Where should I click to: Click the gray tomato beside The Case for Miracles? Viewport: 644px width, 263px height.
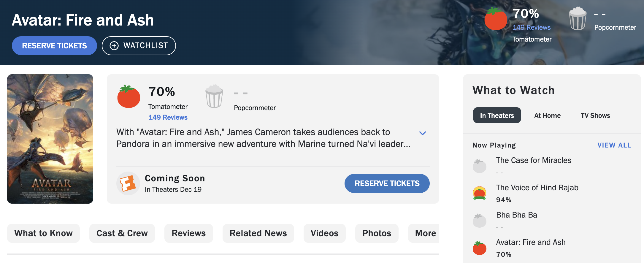click(x=479, y=166)
